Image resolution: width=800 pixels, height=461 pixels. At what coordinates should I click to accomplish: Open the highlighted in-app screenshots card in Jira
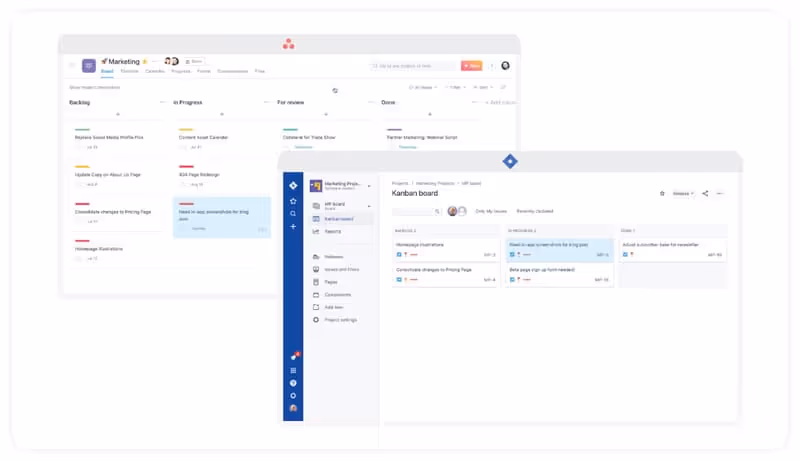tap(559, 249)
